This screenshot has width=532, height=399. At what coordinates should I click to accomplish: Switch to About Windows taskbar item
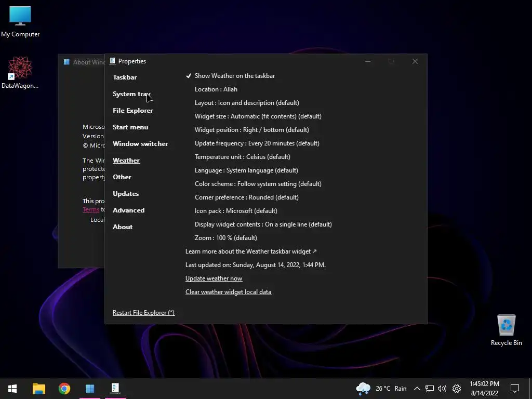coord(90,389)
